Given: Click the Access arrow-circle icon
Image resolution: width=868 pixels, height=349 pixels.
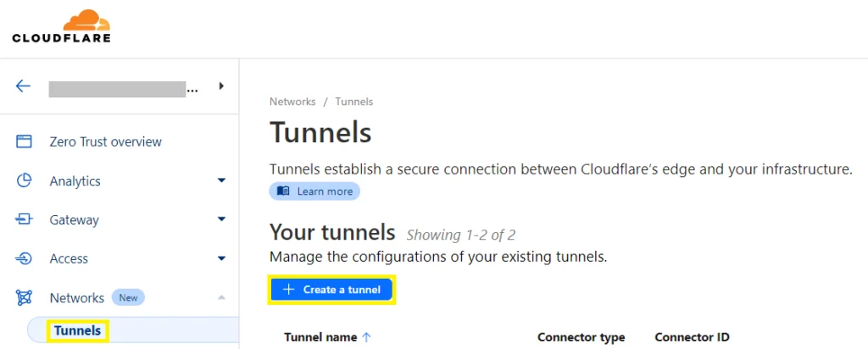Looking at the screenshot, I should [24, 258].
